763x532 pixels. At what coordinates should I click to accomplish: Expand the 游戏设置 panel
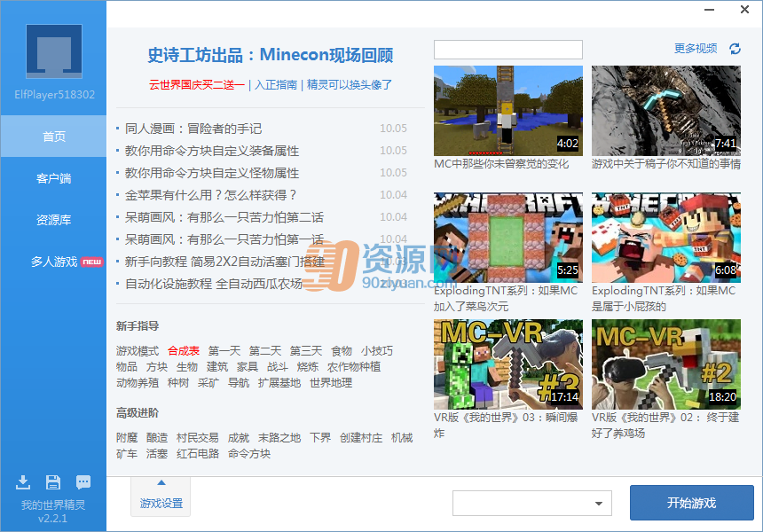[161, 497]
